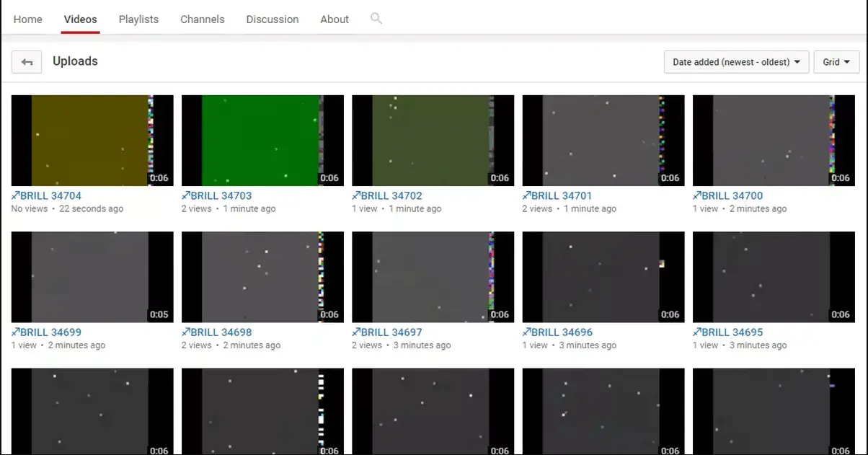This screenshot has width=868, height=455.
Task: Click the BRILL 34703 title link
Action: [217, 195]
